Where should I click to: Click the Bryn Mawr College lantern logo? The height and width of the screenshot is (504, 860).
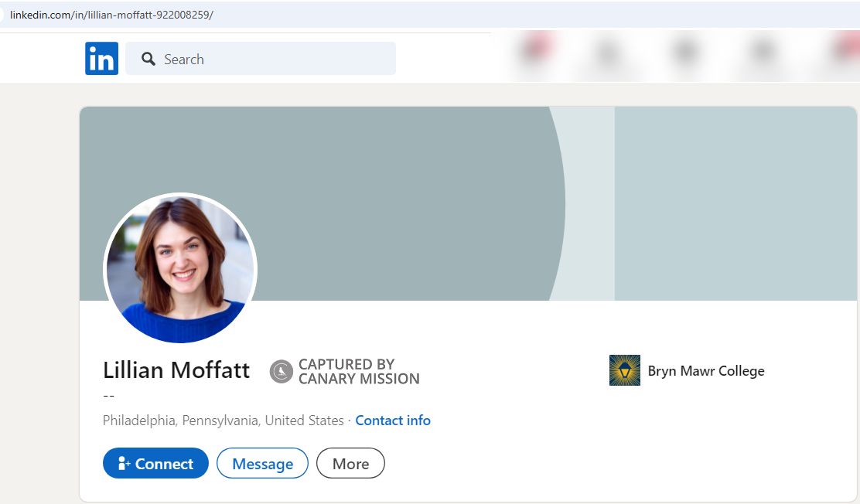624,371
